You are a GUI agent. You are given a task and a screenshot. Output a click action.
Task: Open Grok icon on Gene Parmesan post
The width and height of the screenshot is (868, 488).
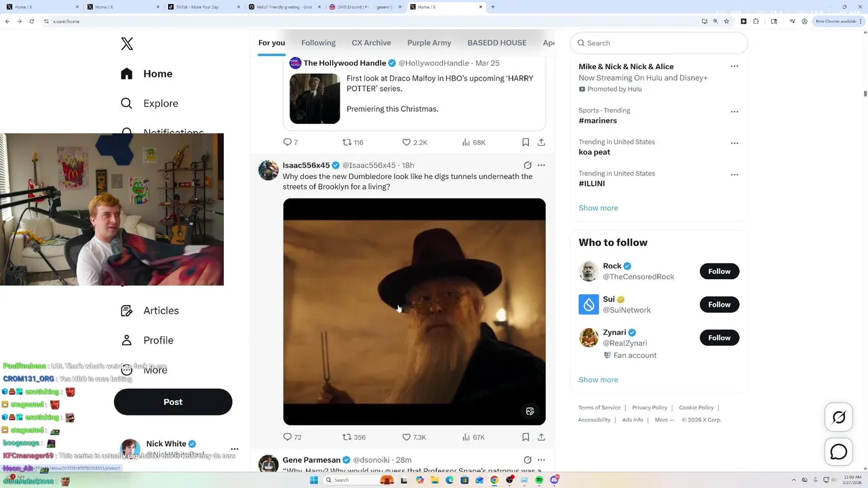click(x=528, y=460)
